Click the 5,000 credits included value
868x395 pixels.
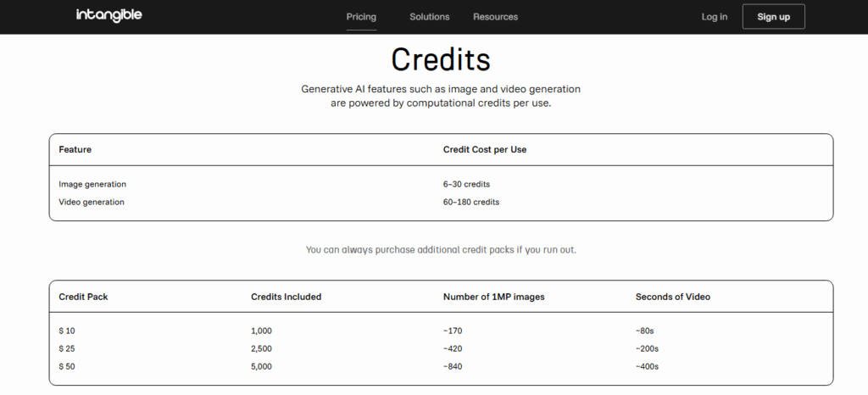point(262,367)
